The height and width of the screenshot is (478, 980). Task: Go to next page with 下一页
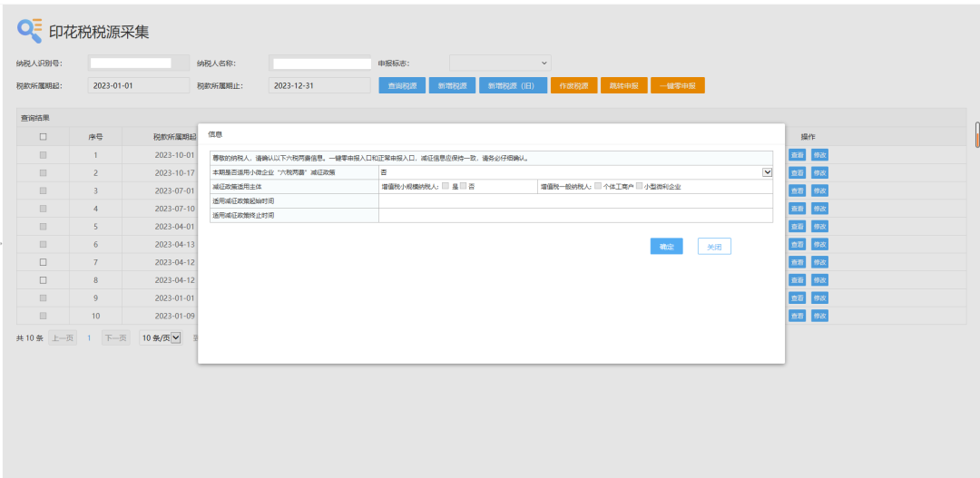(x=116, y=338)
